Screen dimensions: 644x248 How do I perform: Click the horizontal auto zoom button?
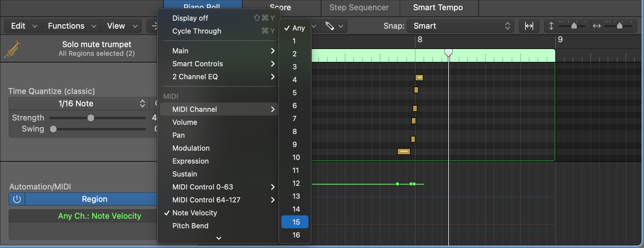coord(529,26)
